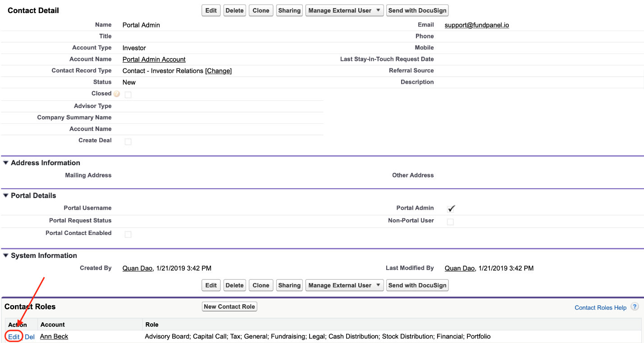644x343 pixels.
Task: Click the Name value Portal Admin
Action: [x=141, y=25]
